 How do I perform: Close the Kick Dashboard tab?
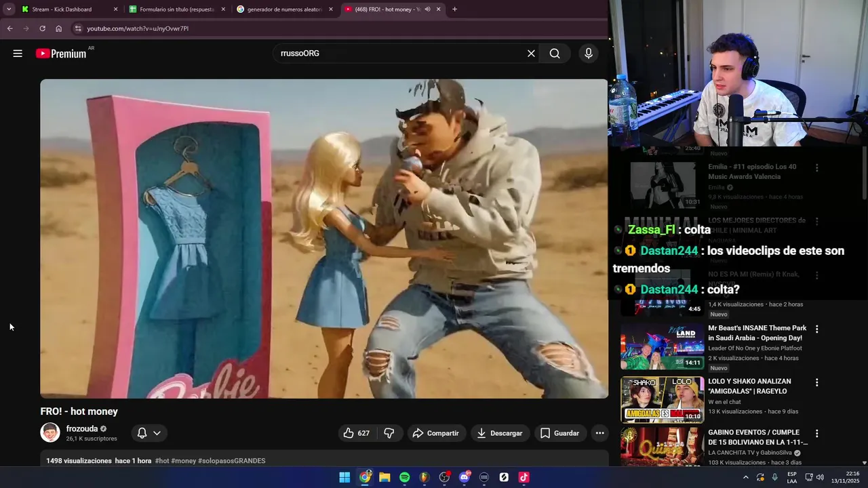(115, 9)
